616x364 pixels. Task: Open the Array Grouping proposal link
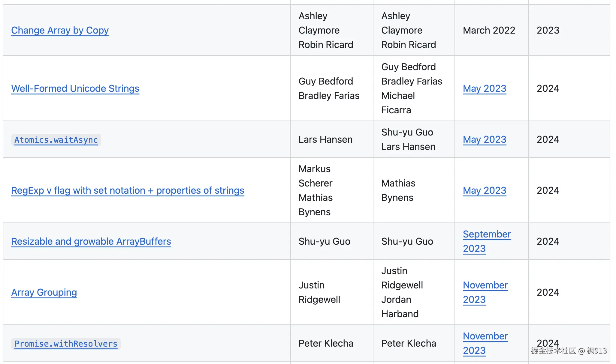44,292
